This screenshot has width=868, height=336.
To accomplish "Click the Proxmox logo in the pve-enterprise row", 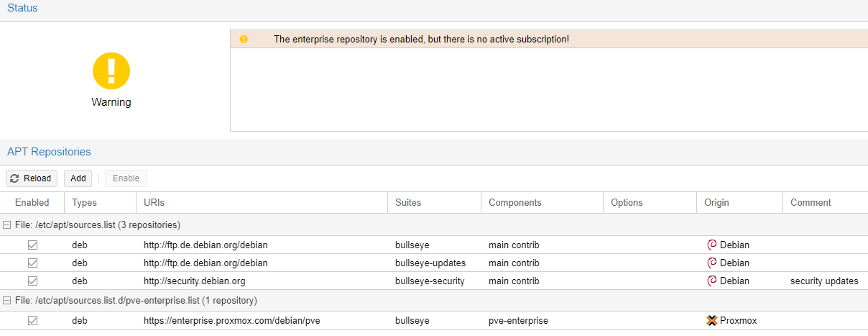I will tap(712, 321).
